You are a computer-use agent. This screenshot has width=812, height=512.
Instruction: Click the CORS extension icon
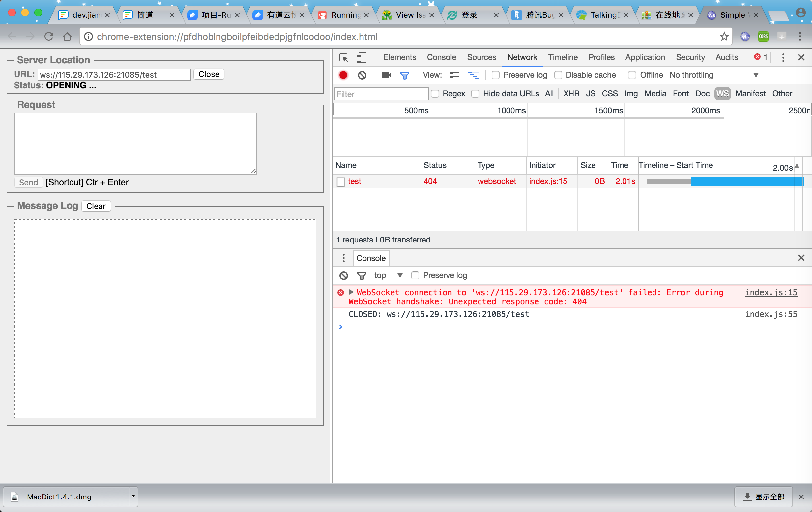click(763, 36)
